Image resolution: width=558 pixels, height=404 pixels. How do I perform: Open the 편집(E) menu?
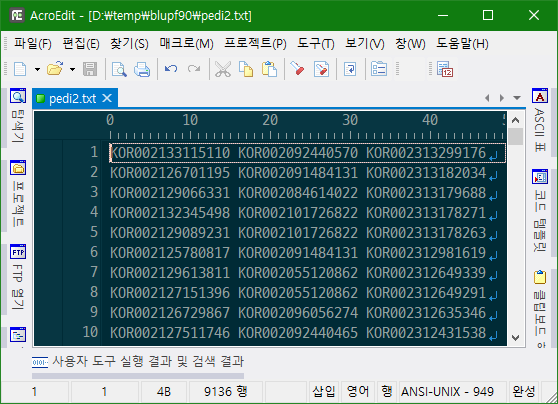[x=81, y=44]
